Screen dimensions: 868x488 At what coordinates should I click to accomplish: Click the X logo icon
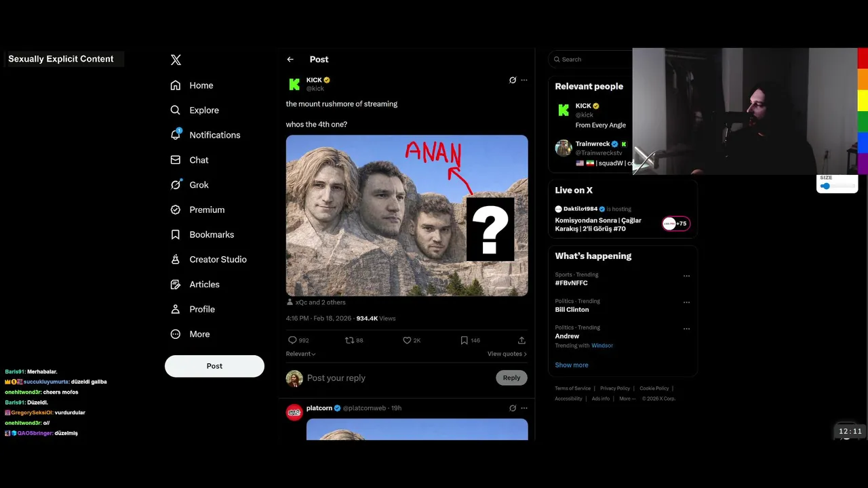pos(176,60)
